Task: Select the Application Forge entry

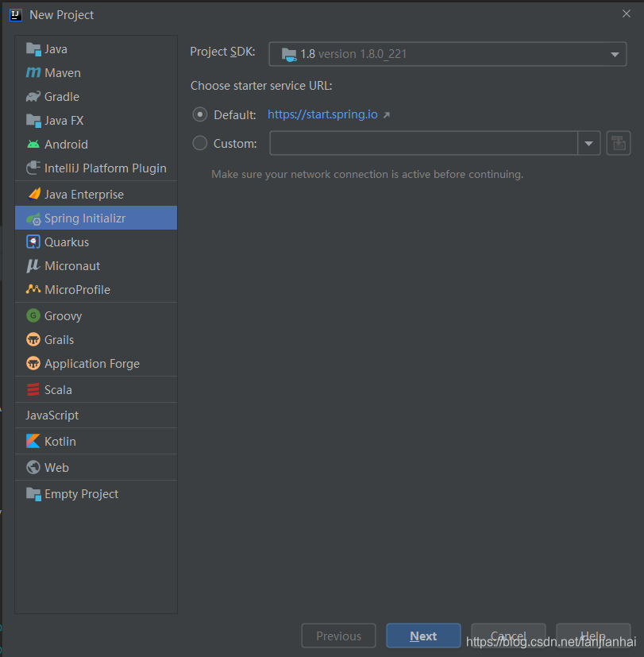Action: point(96,364)
